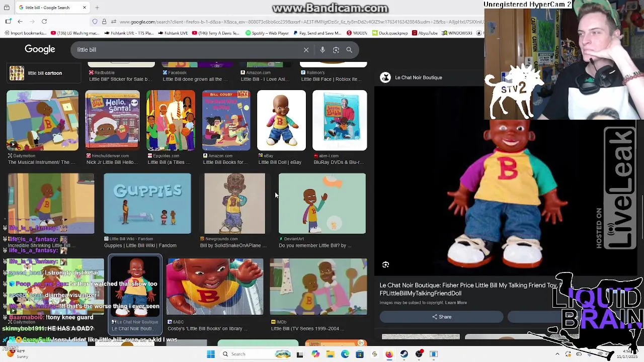The width and height of the screenshot is (644, 362).
Task: Open File Explorer from taskbar
Action: (x=330, y=354)
